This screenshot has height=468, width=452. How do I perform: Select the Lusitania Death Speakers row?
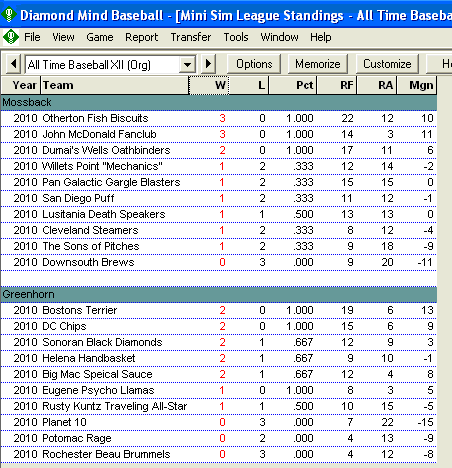(x=219, y=214)
